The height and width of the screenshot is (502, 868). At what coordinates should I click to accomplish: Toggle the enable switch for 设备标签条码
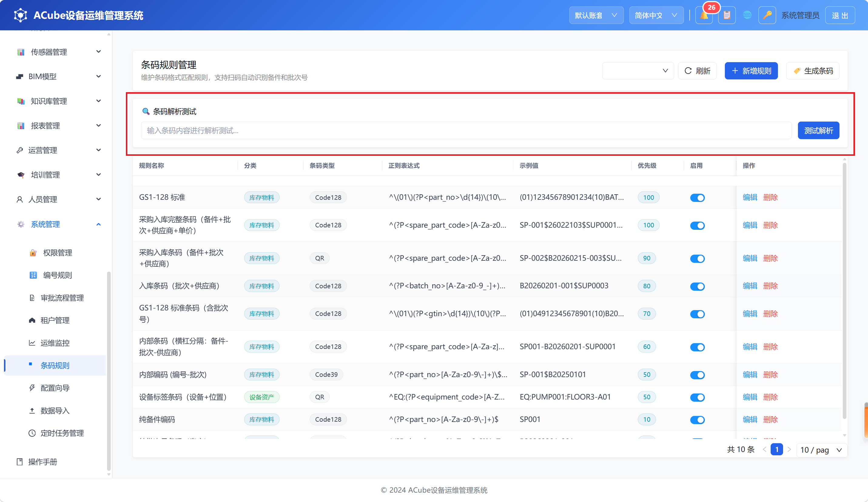(x=697, y=397)
